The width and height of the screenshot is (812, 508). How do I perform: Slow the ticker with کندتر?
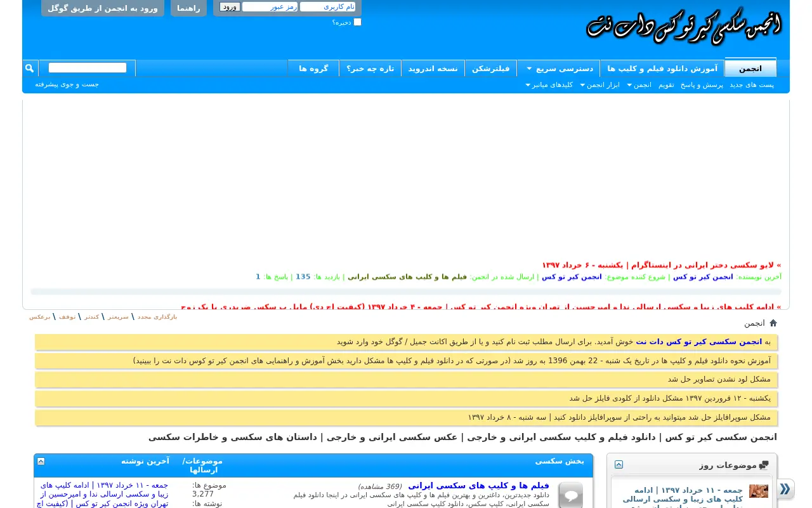coord(91,316)
